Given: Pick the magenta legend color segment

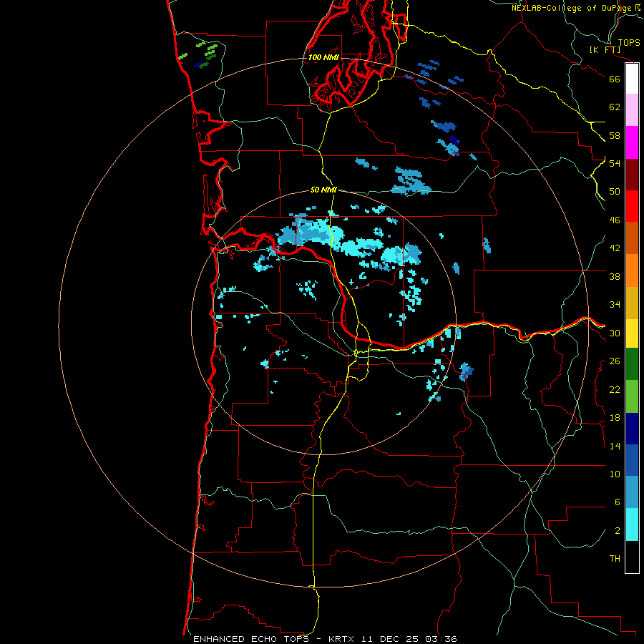Looking at the screenshot, I should click(x=632, y=142).
